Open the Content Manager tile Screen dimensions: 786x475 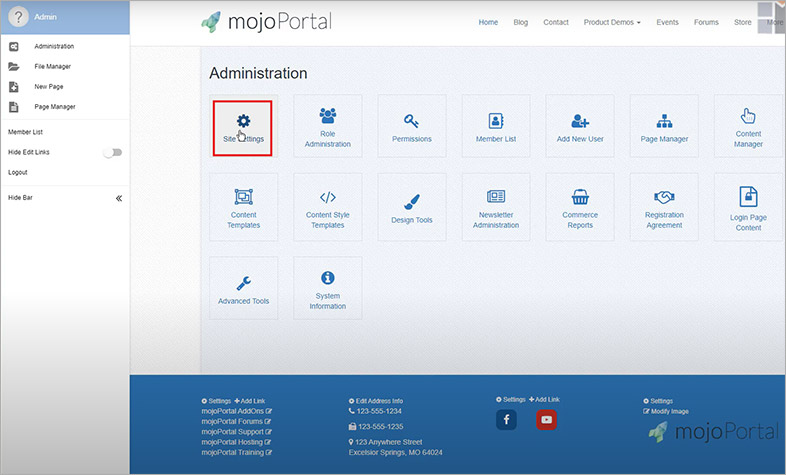pos(748,126)
